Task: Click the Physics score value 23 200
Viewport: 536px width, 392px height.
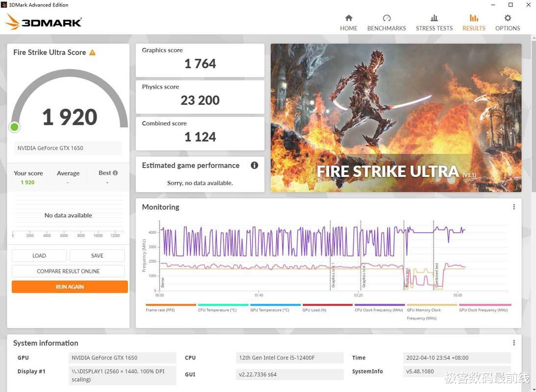Action: point(200,100)
